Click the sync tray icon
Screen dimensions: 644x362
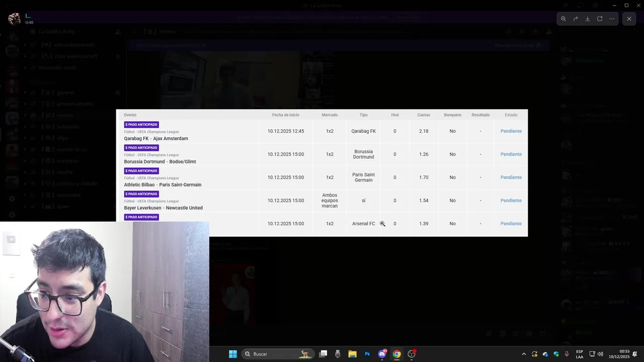pos(534,354)
